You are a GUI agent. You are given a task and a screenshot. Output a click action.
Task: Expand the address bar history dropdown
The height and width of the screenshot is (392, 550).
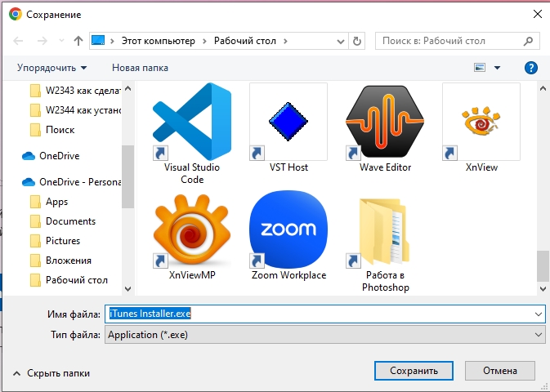[x=340, y=42]
